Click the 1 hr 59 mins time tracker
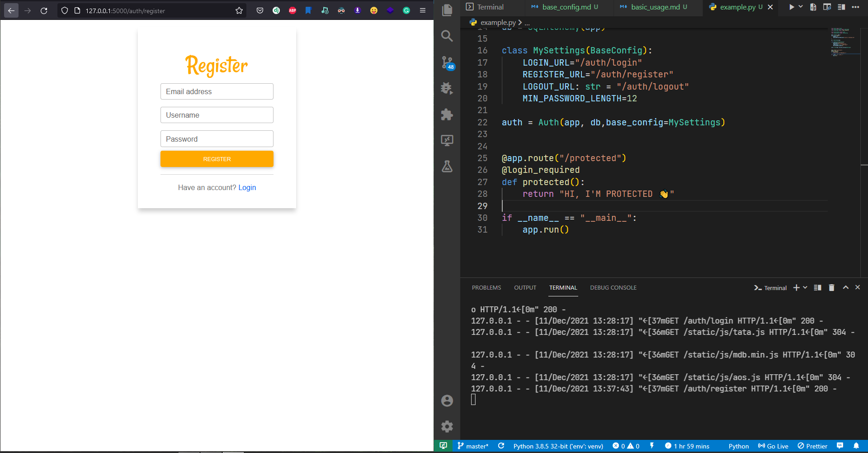Screen dimensions: 868x453 (687, 446)
